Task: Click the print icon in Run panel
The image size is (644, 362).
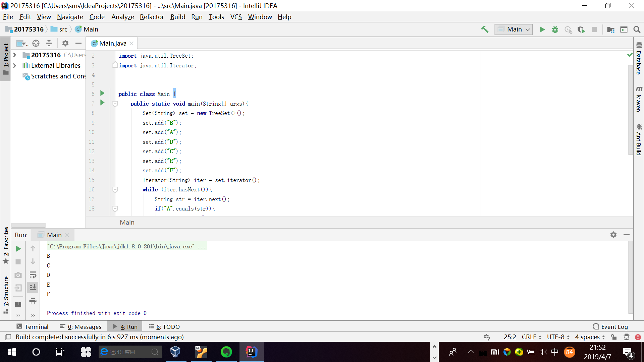Action: [33, 301]
